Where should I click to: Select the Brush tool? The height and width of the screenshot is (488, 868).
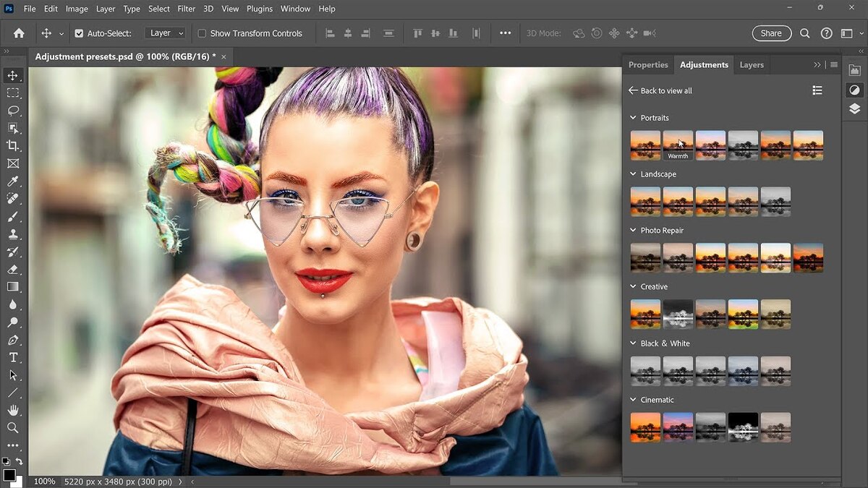pyautogui.click(x=13, y=217)
